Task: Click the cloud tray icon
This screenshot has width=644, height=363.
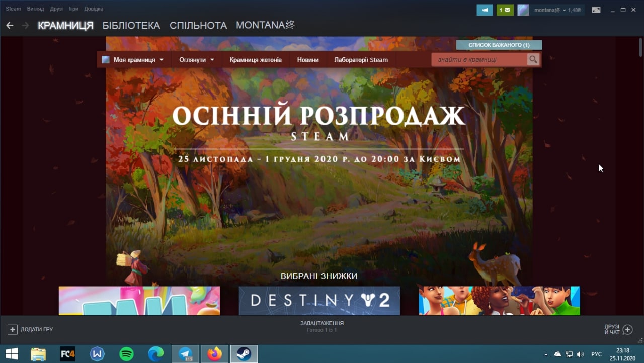Action: [x=557, y=354]
